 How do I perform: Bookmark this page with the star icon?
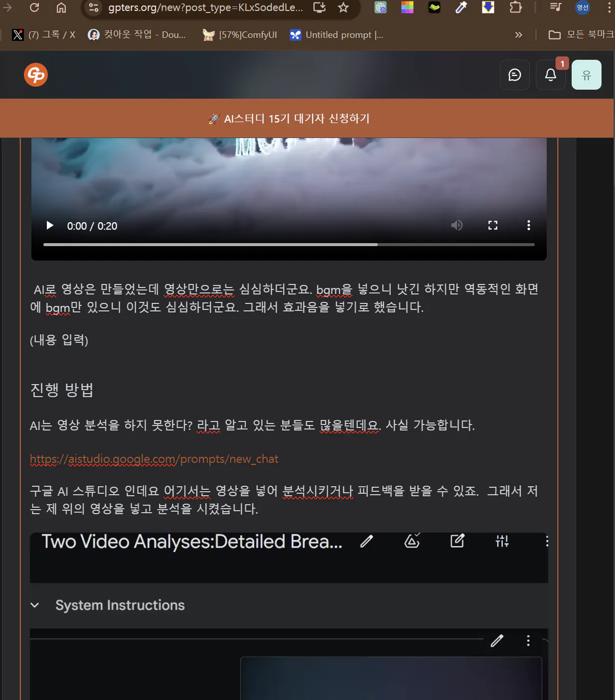[x=343, y=7]
